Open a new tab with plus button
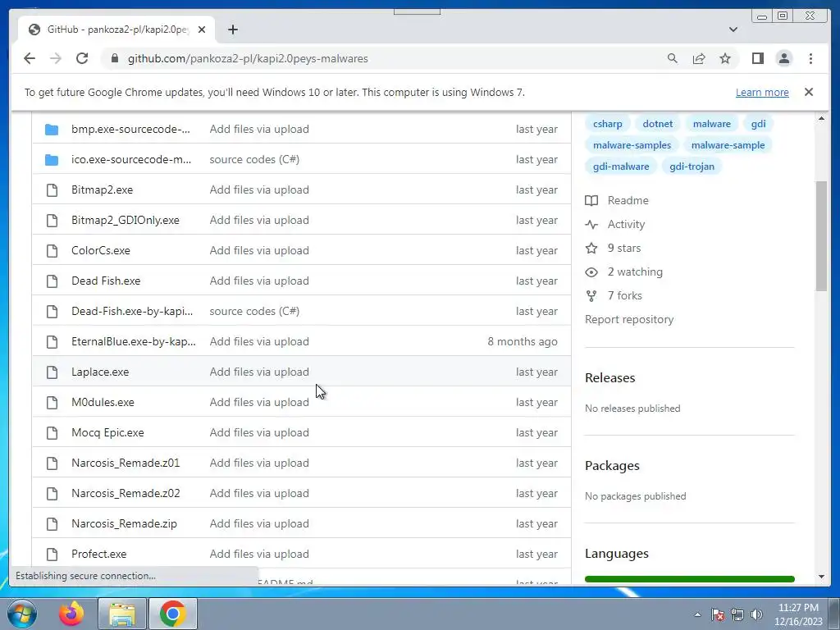This screenshot has width=840, height=630. (x=232, y=30)
